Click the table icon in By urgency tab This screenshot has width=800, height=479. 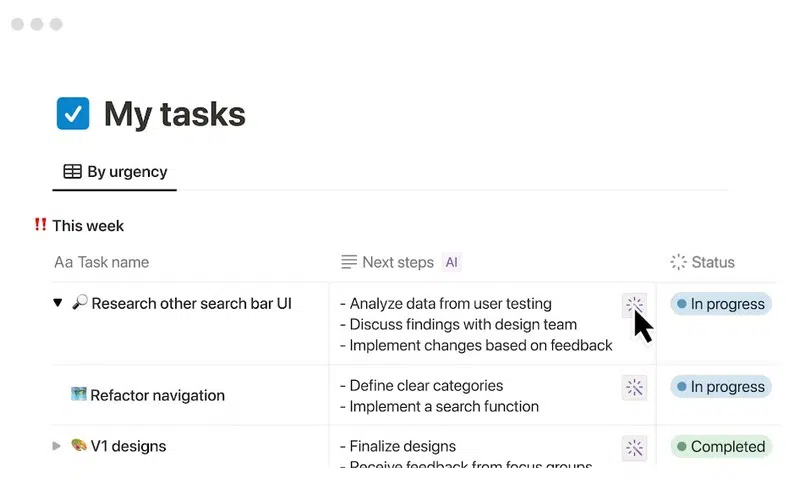(72, 172)
